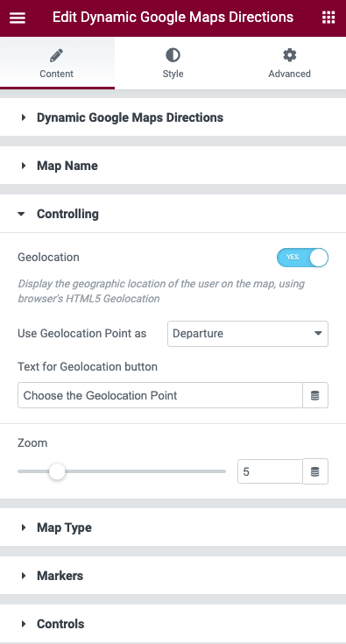Viewport: 346px width, 644px height.
Task: Click dynamic tags icon beside Geolocation button text
Action: 315,395
